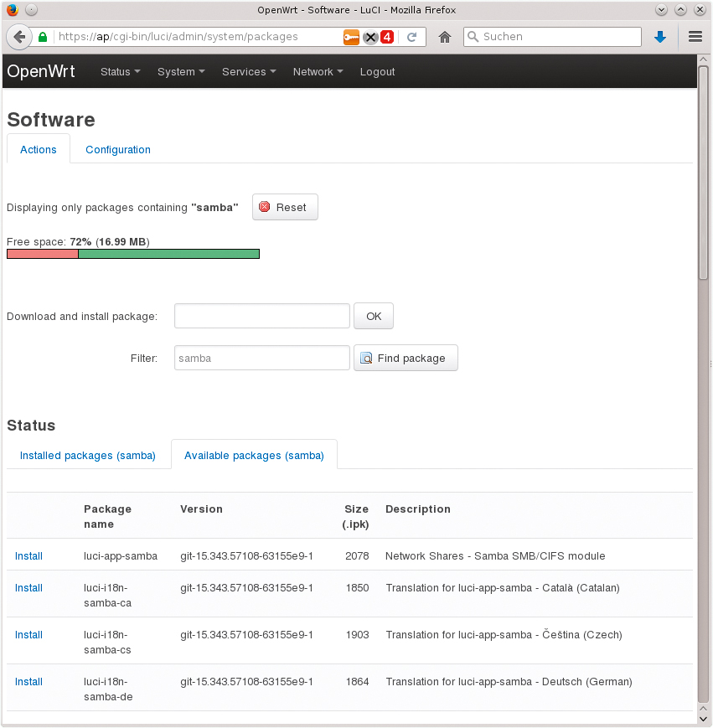Screen dimensions: 713x728
Task: Go to the Firefox home page icon
Action: pos(445,37)
